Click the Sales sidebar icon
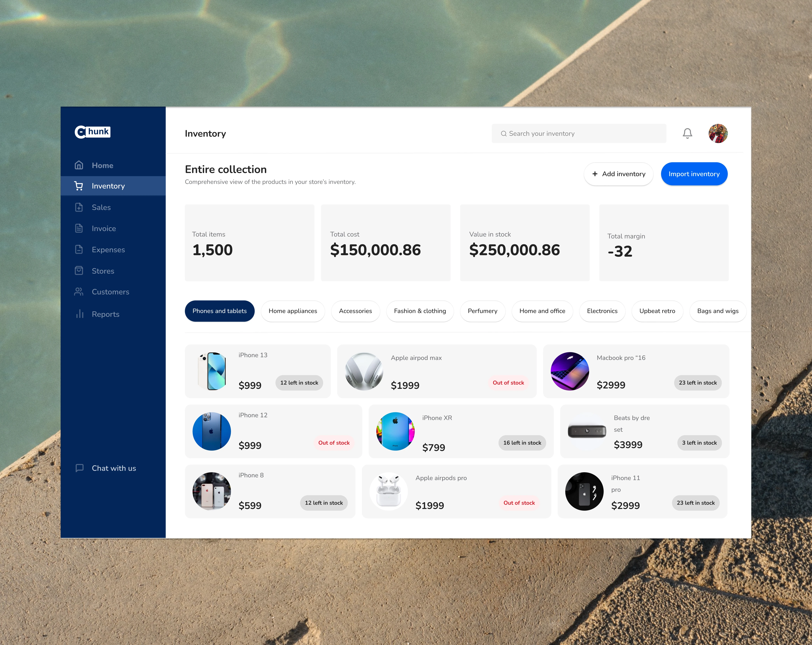 [x=79, y=207]
